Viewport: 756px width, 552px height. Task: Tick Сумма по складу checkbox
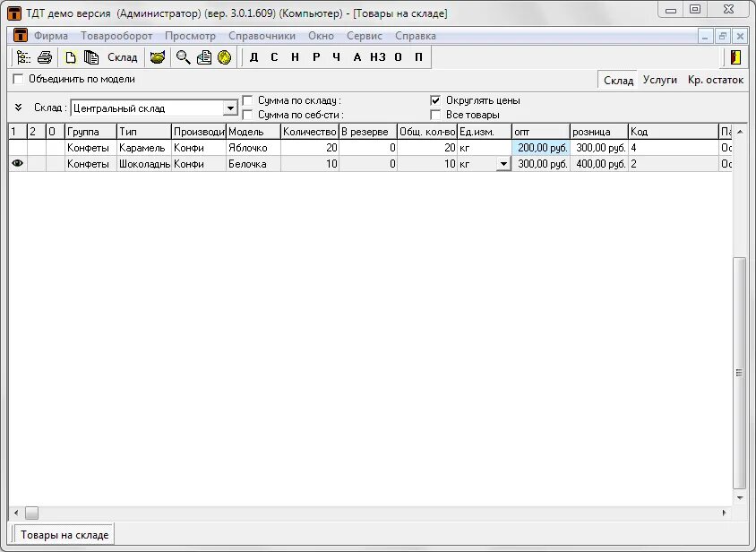[247, 100]
